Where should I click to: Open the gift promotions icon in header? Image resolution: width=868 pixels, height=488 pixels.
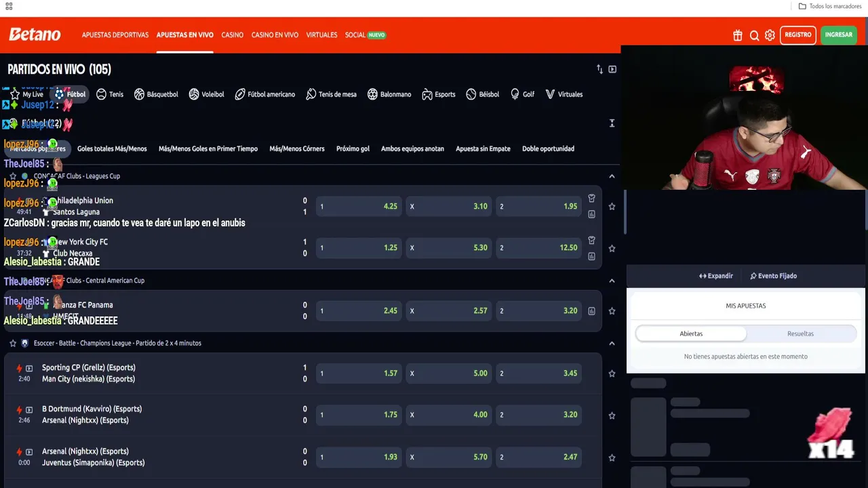(738, 35)
